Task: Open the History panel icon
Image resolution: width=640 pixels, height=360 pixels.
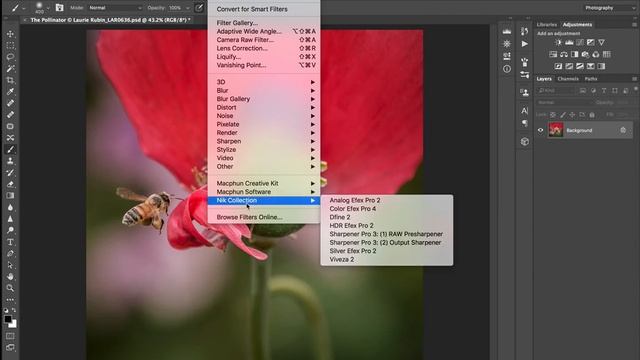Action: click(x=525, y=31)
